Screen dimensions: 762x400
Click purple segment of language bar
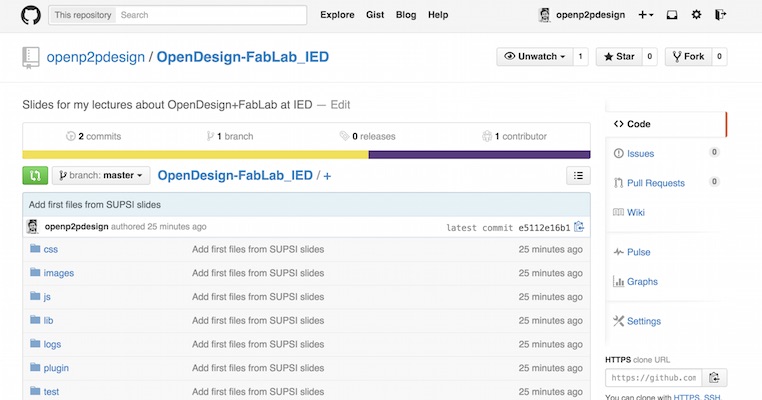(x=480, y=155)
